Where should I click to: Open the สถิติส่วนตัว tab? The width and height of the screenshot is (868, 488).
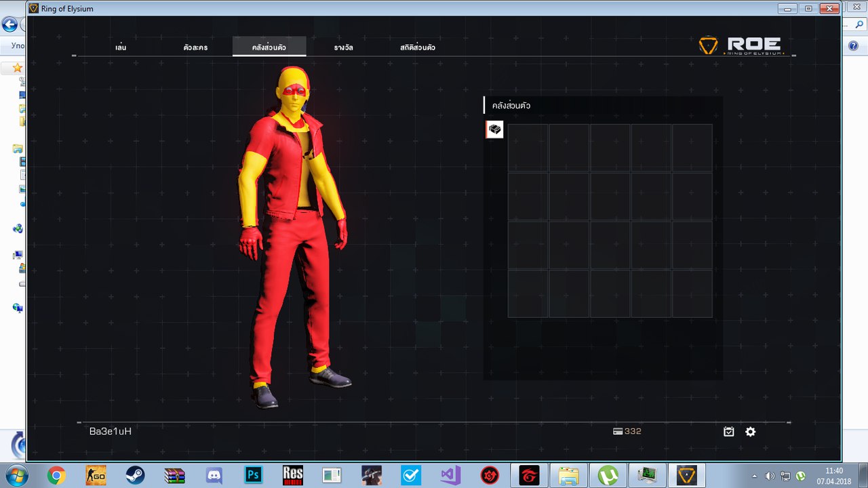coord(417,47)
